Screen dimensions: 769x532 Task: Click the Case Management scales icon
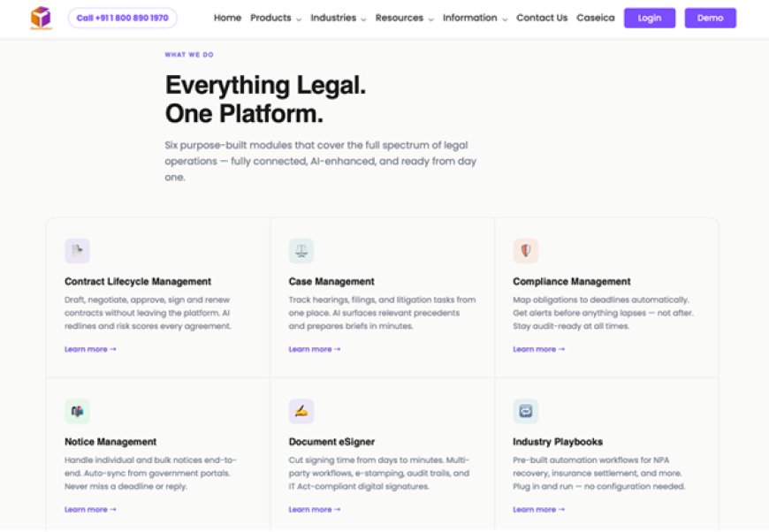click(x=301, y=251)
